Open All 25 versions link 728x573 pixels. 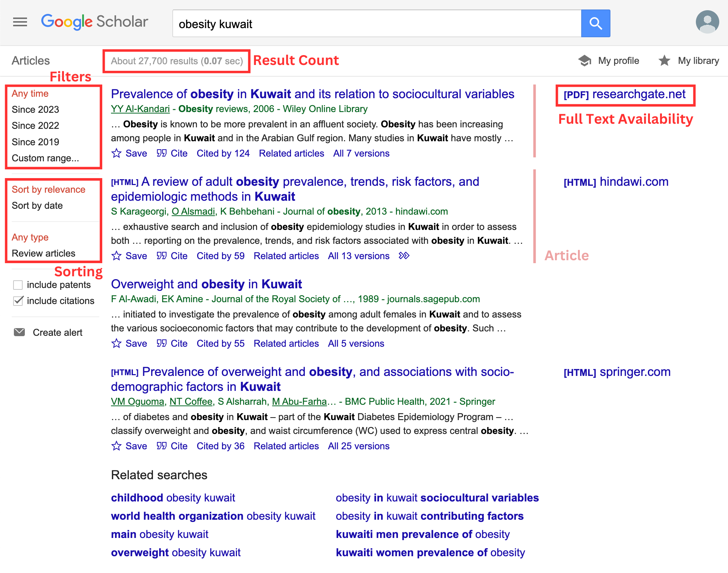[359, 446]
